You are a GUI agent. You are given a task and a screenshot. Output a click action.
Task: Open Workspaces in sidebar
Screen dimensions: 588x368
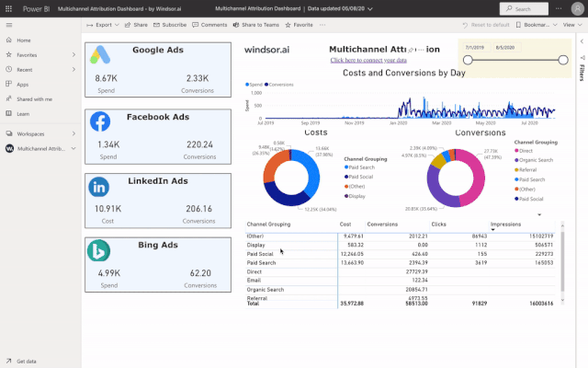[x=30, y=133]
